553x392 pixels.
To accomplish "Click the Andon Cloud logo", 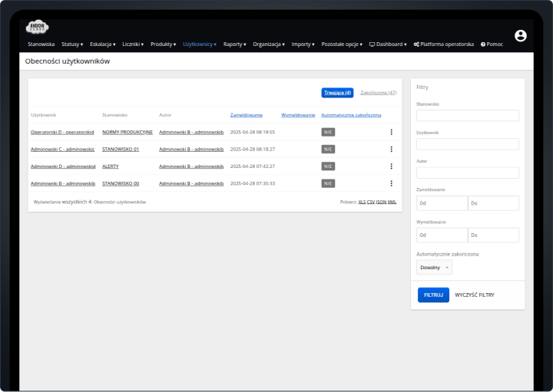I will [x=38, y=28].
